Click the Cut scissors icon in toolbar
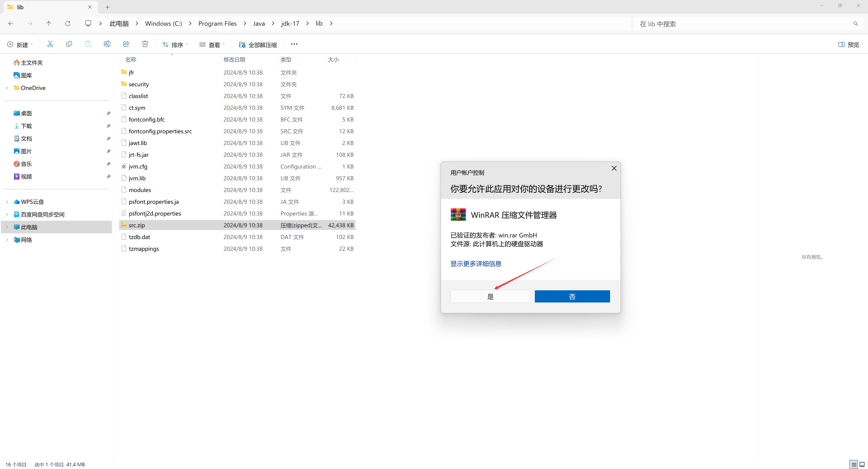 pos(50,44)
